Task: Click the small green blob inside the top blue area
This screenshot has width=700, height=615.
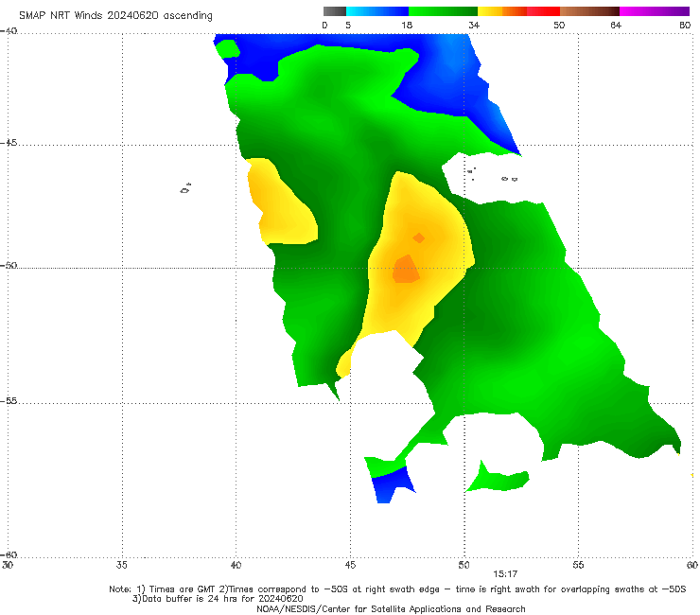Action: click(x=228, y=49)
